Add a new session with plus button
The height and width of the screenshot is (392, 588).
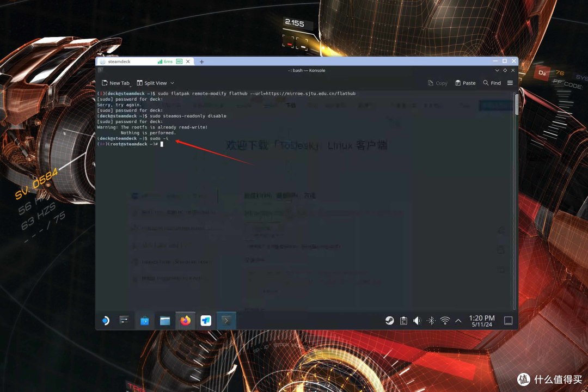202,62
